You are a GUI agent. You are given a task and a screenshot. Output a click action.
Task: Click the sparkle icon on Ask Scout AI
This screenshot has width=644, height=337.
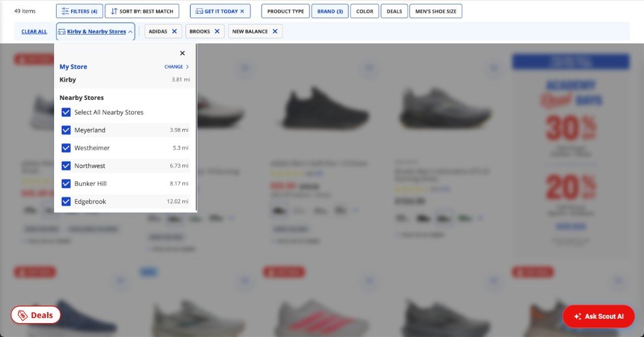point(577,316)
